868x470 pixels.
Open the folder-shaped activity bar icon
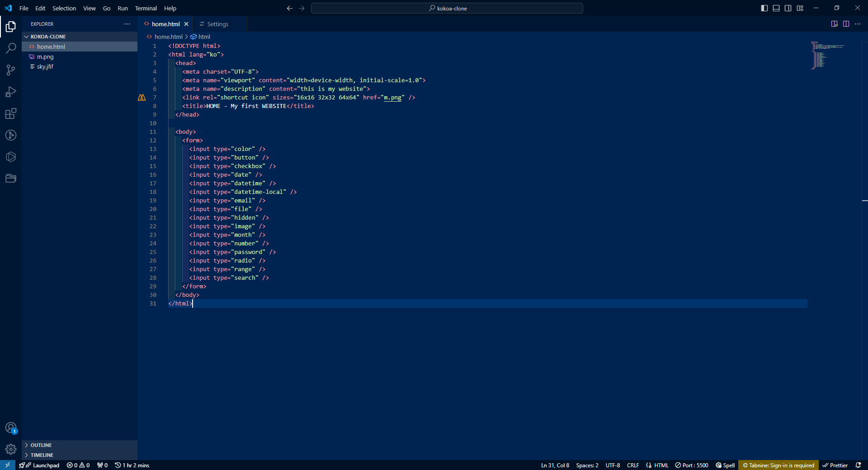11,179
